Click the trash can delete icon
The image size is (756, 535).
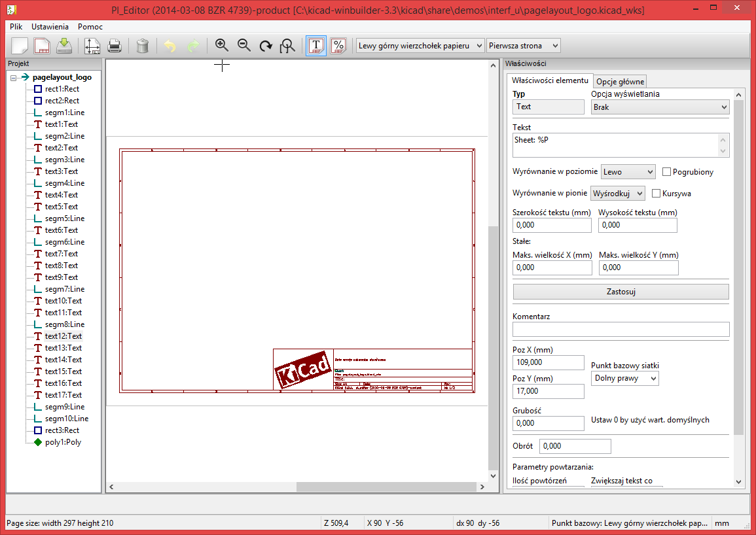143,46
